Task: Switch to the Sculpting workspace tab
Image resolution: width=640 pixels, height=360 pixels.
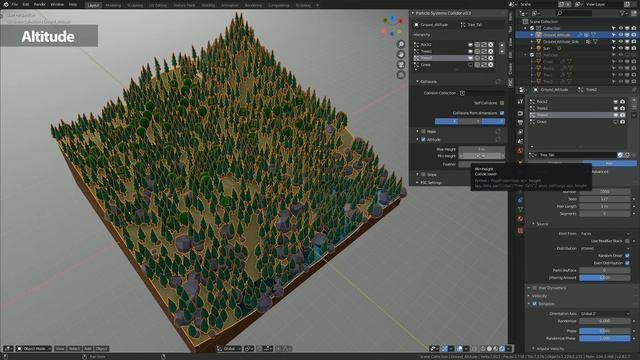Action: coord(135,5)
